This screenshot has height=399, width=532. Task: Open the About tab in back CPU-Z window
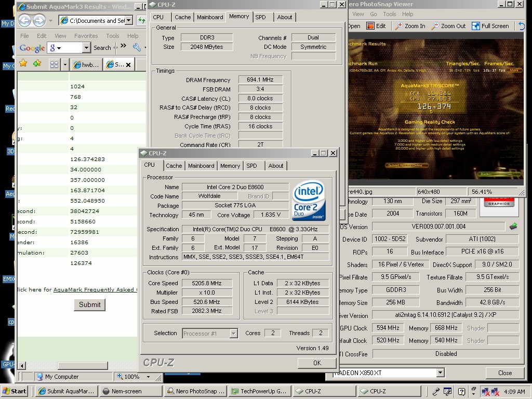pyautogui.click(x=285, y=17)
